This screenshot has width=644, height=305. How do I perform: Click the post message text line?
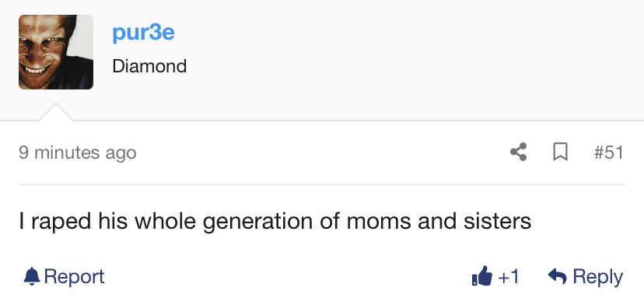point(275,221)
